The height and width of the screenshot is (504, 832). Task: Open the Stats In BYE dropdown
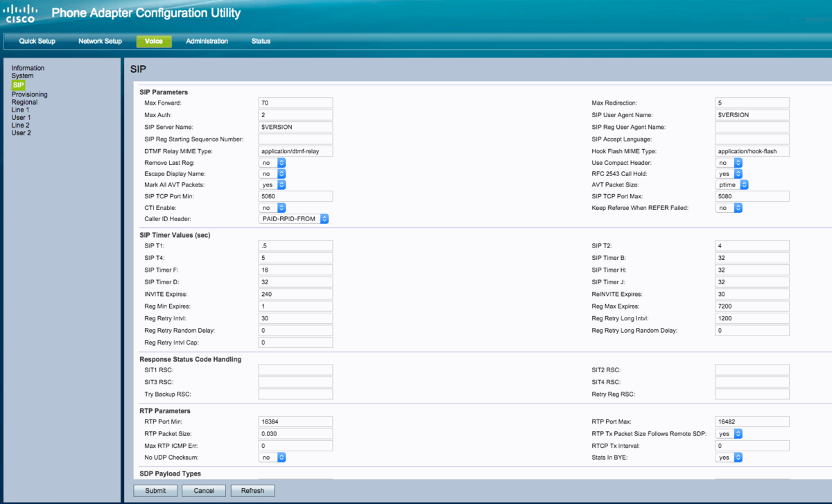coord(729,458)
